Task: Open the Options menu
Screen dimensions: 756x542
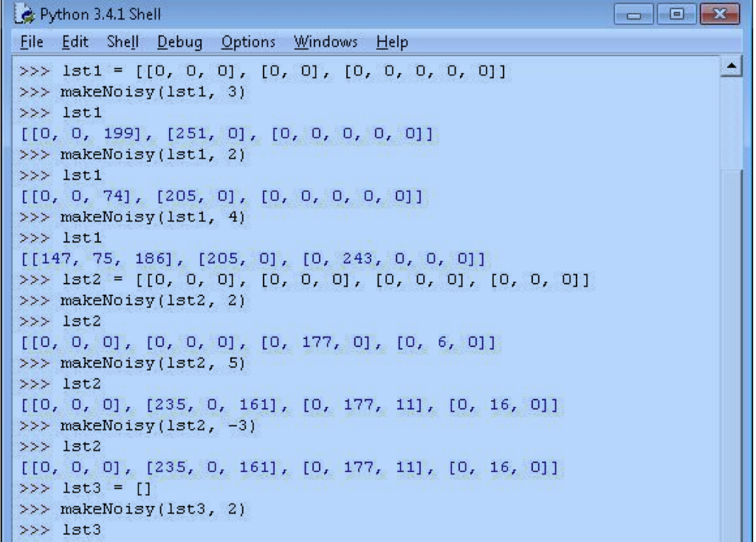Action: 248,42
